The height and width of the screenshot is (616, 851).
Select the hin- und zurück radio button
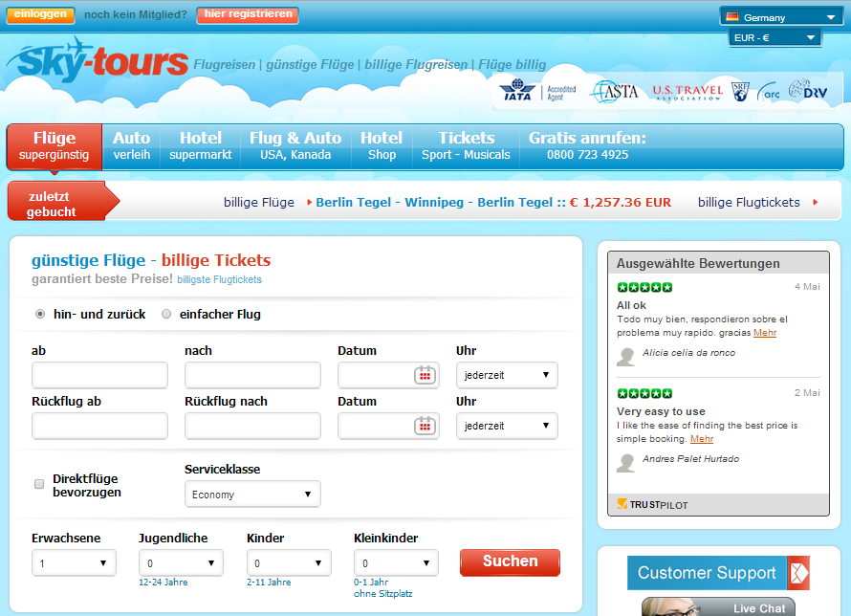click(x=40, y=315)
